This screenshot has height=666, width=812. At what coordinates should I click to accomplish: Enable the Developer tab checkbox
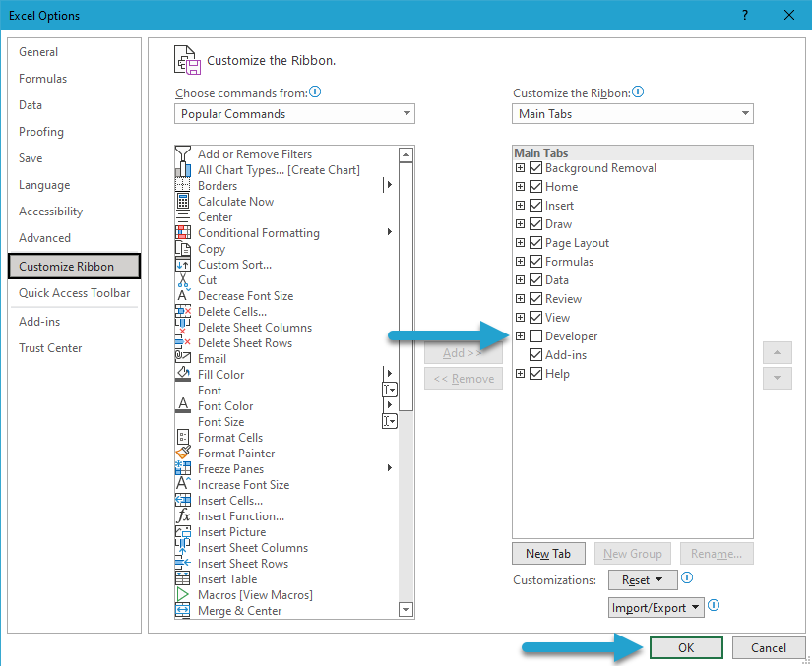[536, 336]
